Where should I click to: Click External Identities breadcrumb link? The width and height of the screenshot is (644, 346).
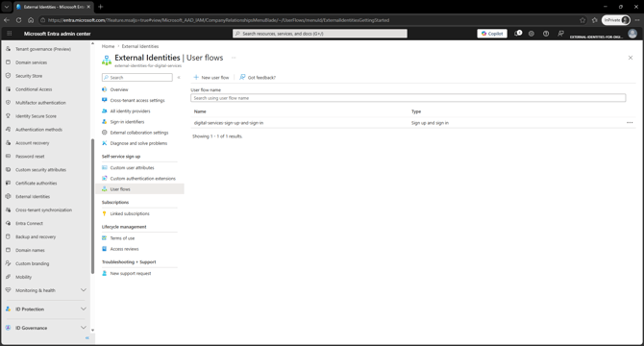[x=140, y=46]
